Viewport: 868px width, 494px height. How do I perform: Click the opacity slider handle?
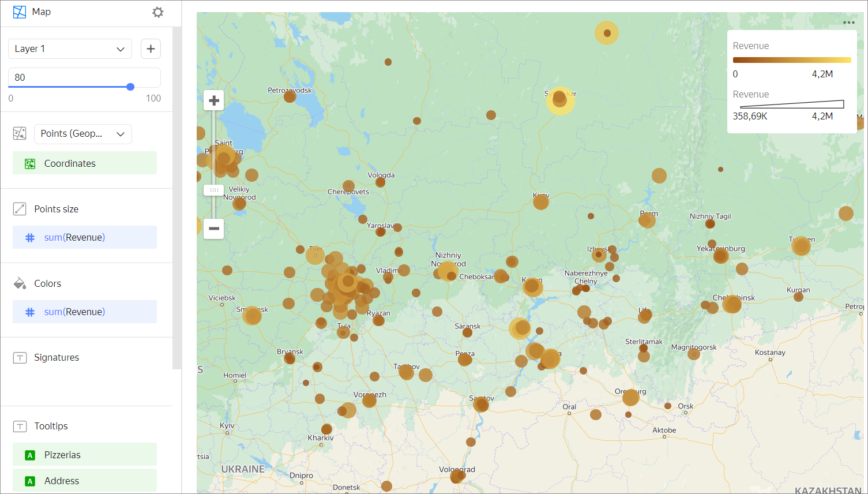click(130, 87)
